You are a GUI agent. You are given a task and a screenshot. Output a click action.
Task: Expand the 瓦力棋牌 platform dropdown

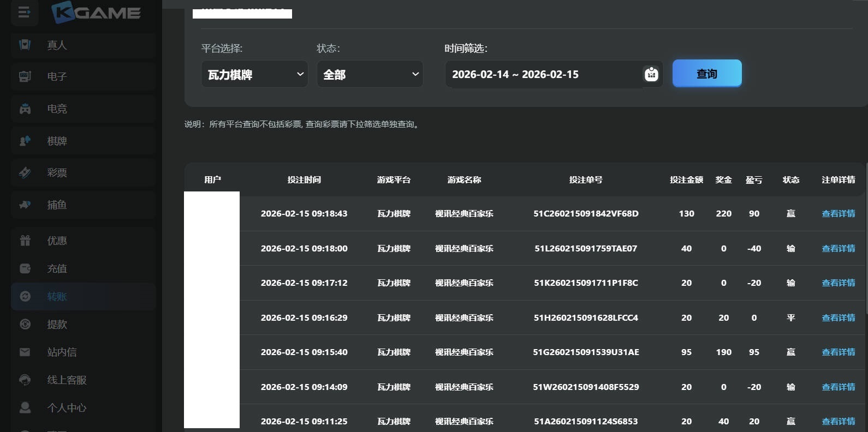[x=254, y=74]
